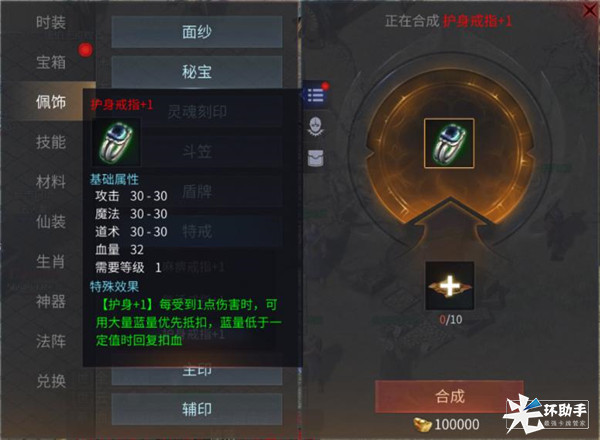This screenshot has width=600, height=440.
Task: Open the character avatar icon on side strip
Action: [x=316, y=126]
